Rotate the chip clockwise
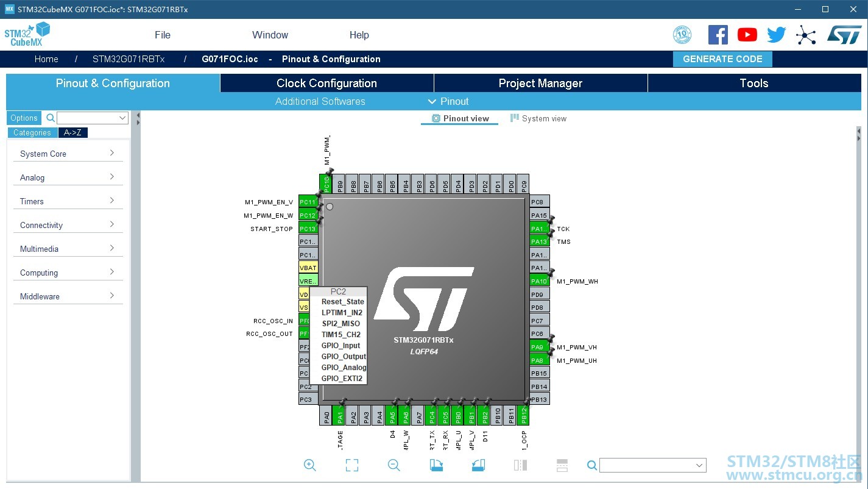Screen dimensions: 868x489 pyautogui.click(x=436, y=465)
